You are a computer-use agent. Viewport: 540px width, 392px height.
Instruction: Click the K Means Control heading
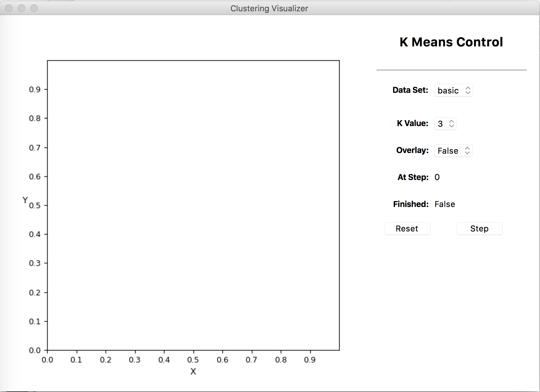point(451,42)
